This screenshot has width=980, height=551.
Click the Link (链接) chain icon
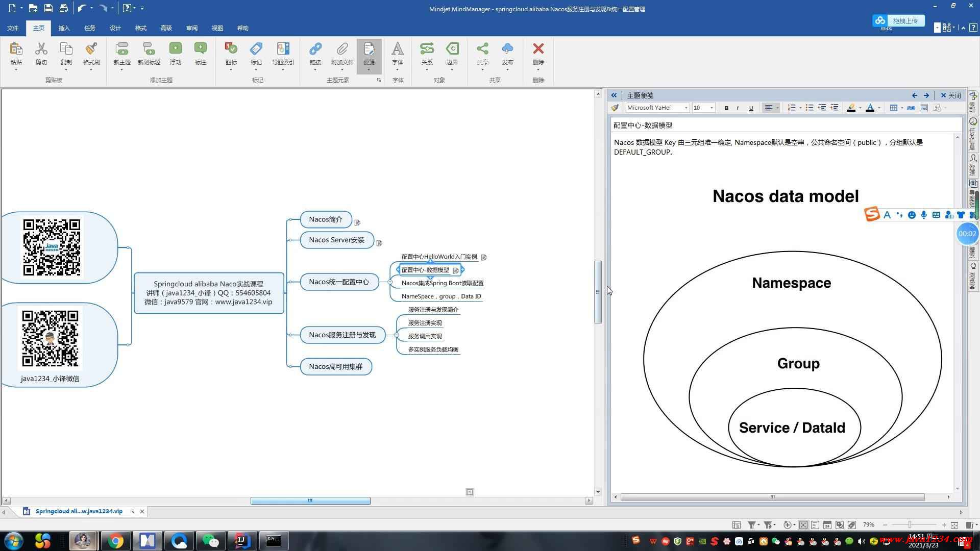pos(315,49)
